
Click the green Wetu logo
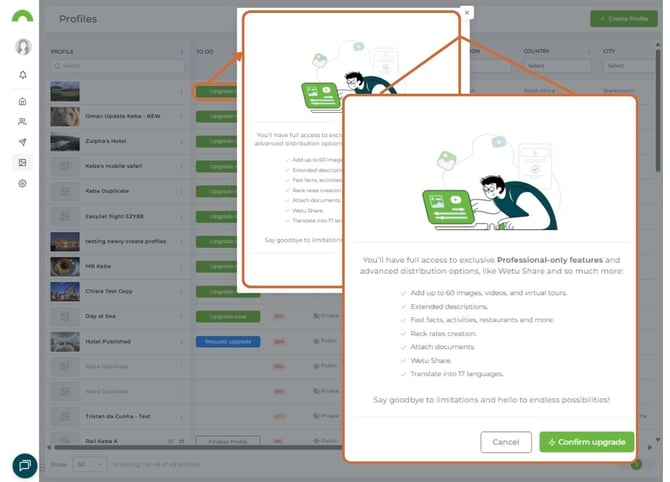(x=21, y=16)
